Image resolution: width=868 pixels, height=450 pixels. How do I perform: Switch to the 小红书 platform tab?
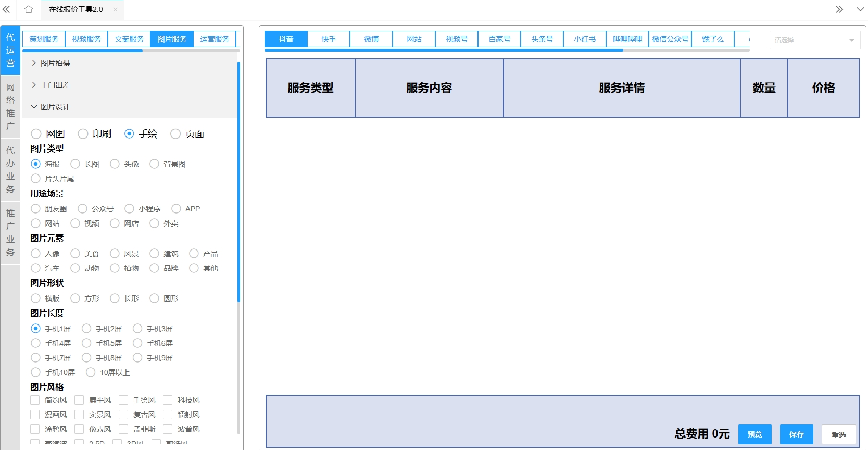[585, 39]
